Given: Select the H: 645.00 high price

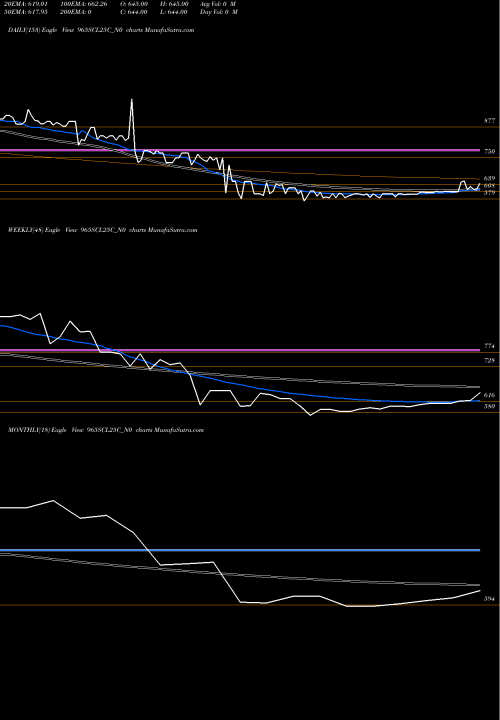Looking at the screenshot, I should tap(174, 4).
